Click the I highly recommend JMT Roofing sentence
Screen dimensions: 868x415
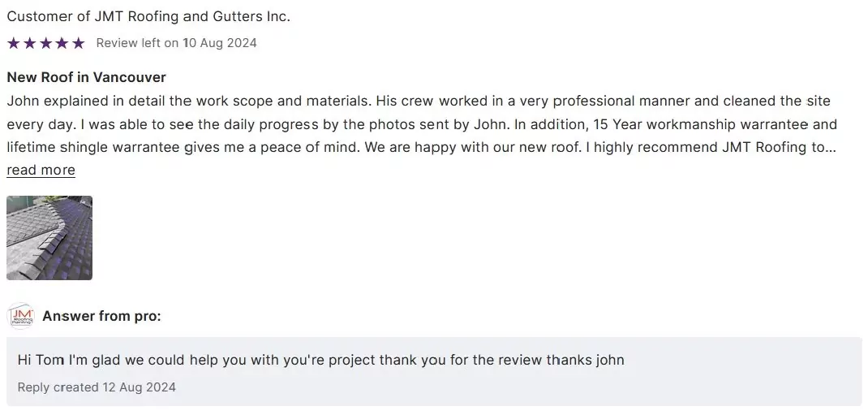click(x=686, y=148)
